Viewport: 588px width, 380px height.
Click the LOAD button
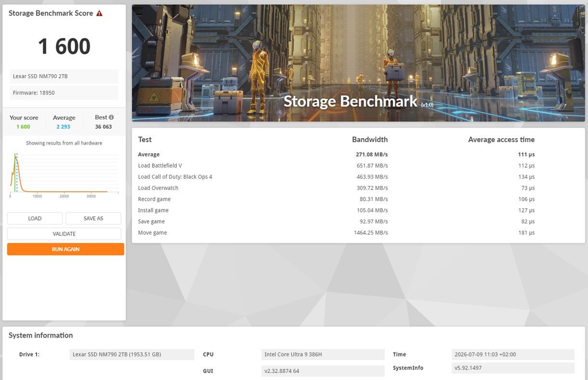pos(35,218)
